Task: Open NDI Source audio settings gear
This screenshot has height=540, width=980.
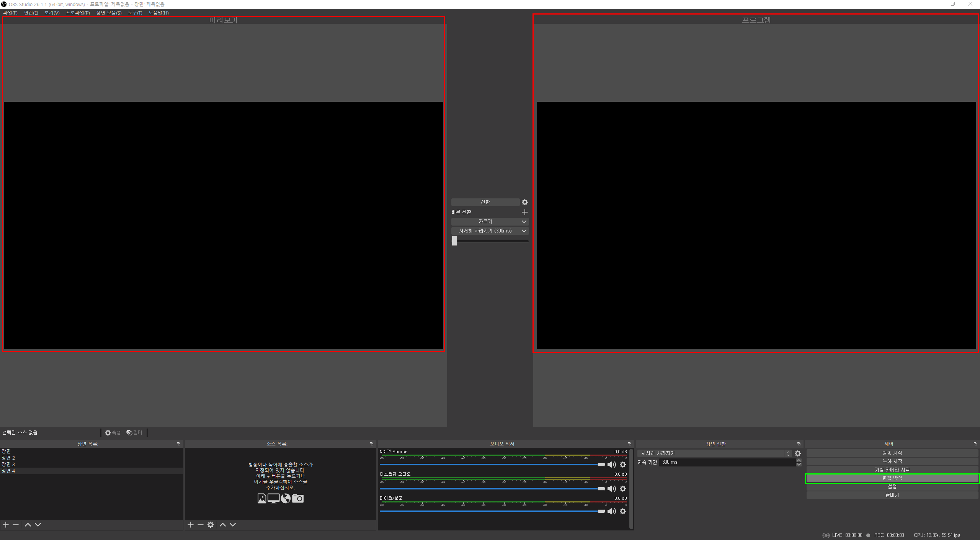Action: (x=623, y=465)
